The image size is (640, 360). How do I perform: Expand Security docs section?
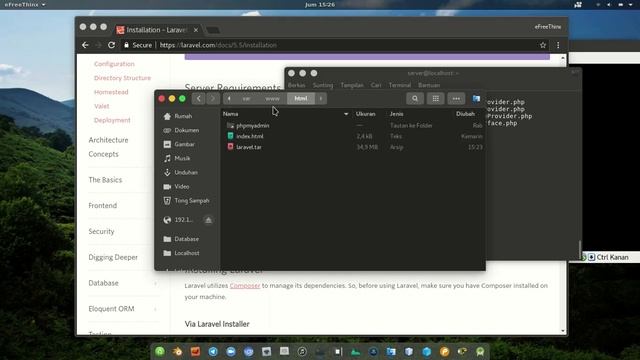pyautogui.click(x=101, y=231)
